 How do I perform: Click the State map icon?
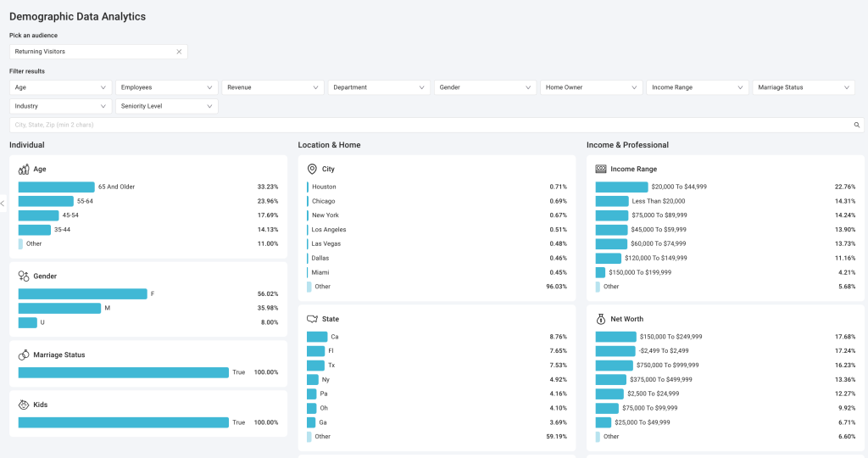pos(312,319)
